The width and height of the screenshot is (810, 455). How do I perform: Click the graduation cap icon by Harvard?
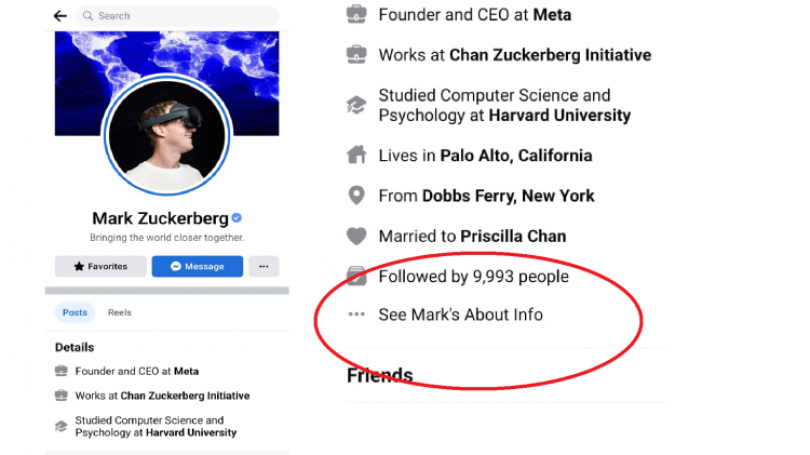356,105
